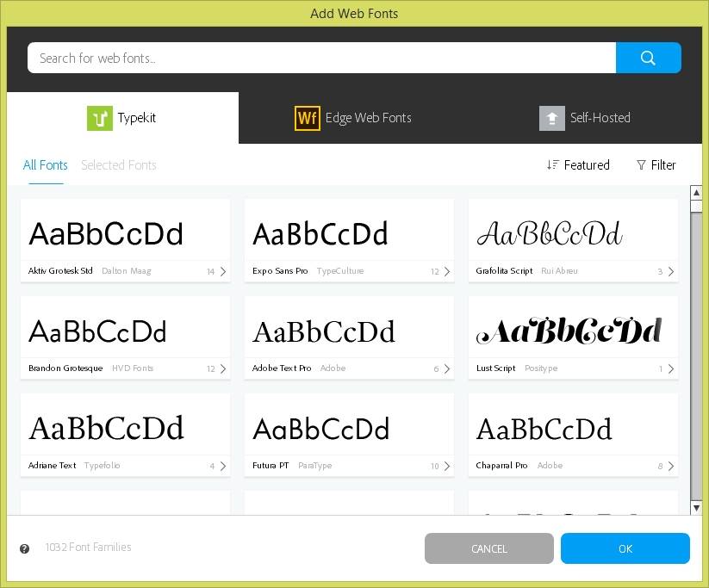This screenshot has width=709, height=588.
Task: Click the Edge Web Fonts Wf icon
Action: point(307,118)
